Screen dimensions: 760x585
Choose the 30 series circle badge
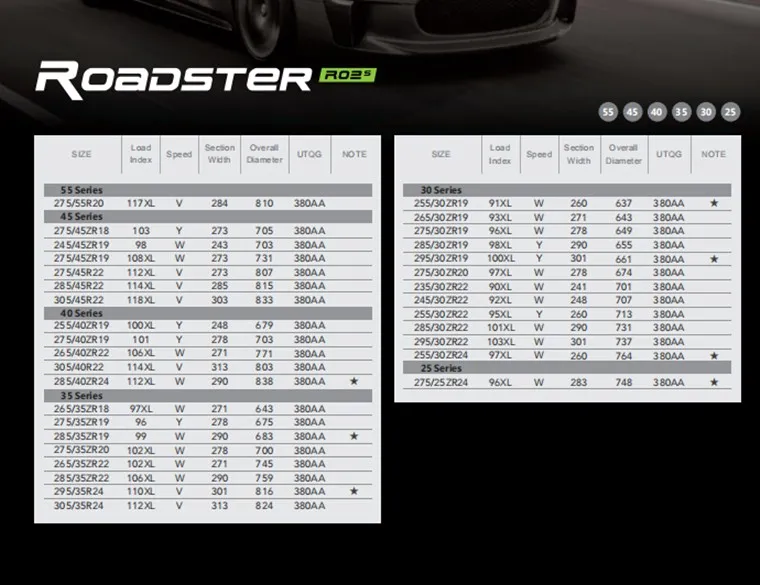coord(706,112)
